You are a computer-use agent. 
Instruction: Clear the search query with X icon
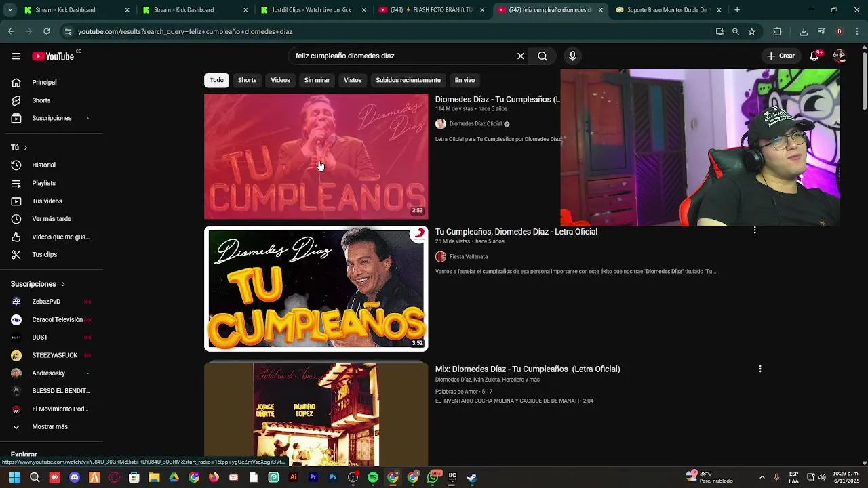click(x=521, y=56)
